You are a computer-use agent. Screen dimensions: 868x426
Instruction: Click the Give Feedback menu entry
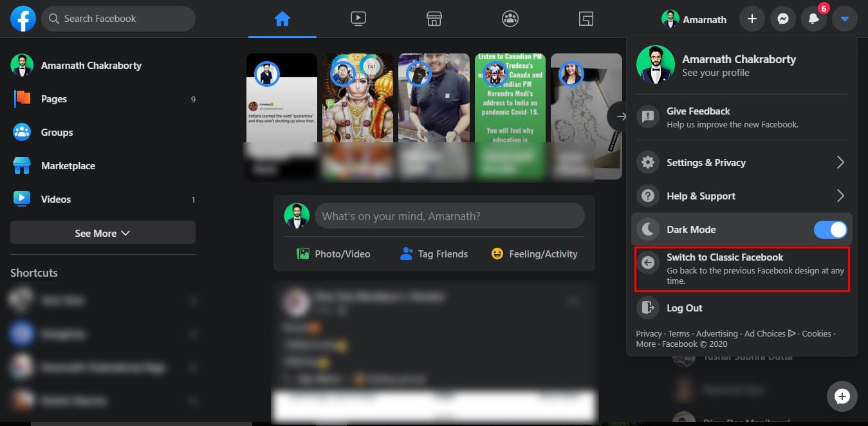pyautogui.click(x=741, y=117)
